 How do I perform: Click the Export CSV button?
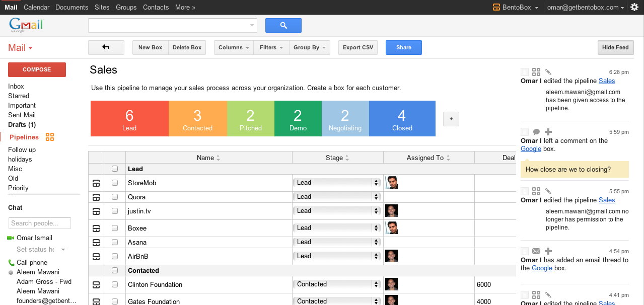coord(358,47)
